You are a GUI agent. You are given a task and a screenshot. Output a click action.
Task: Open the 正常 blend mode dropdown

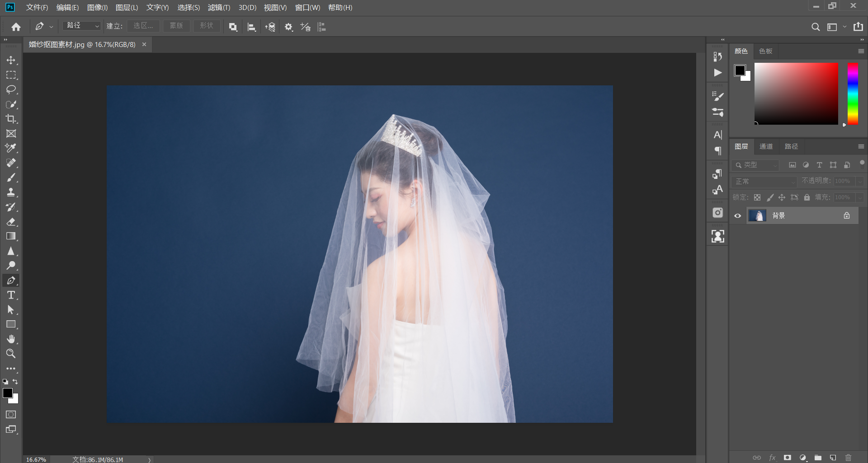coord(764,182)
